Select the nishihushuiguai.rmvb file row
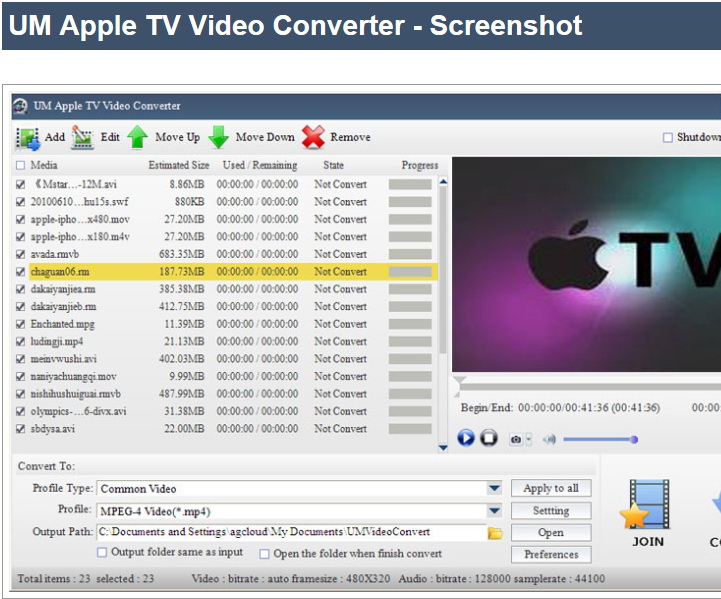This screenshot has height=599, width=721. pos(226,394)
